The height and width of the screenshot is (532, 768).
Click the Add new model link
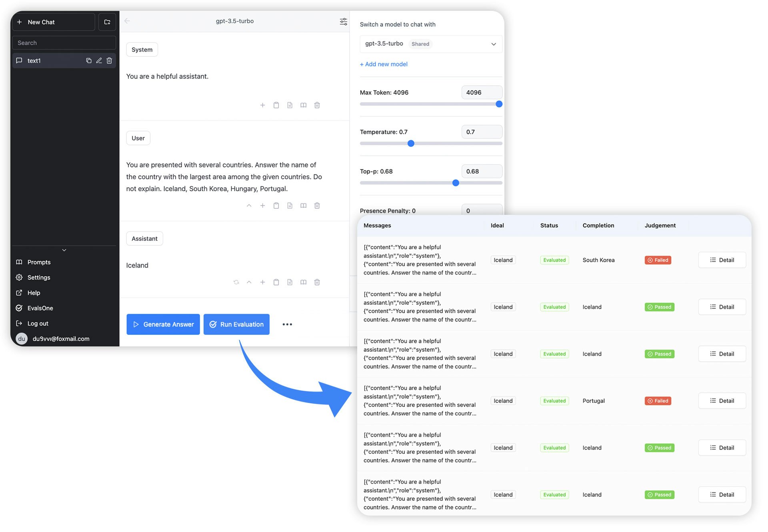(x=384, y=64)
